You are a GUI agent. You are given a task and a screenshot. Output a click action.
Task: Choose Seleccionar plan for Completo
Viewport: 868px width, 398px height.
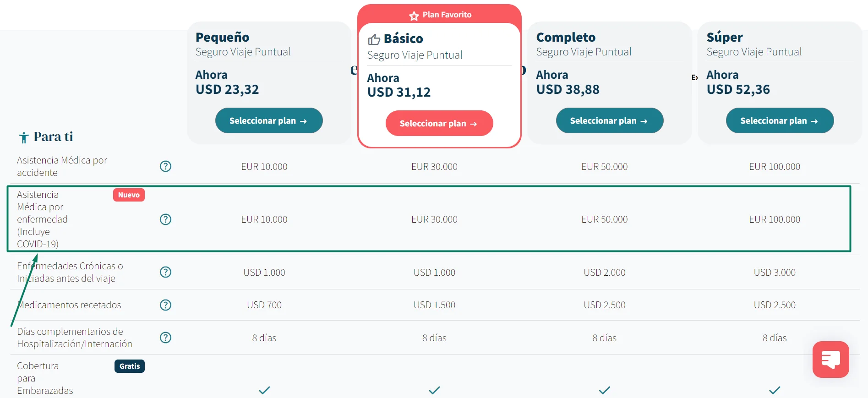[x=610, y=120]
